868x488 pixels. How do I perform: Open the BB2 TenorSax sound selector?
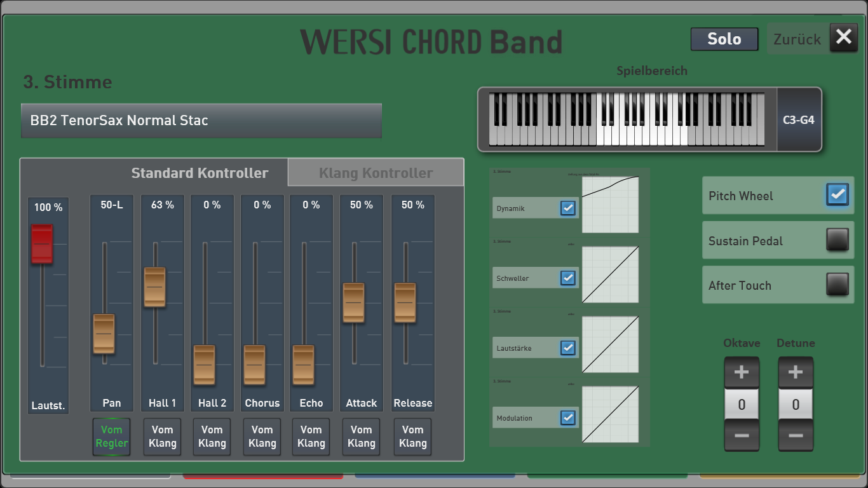coord(201,121)
